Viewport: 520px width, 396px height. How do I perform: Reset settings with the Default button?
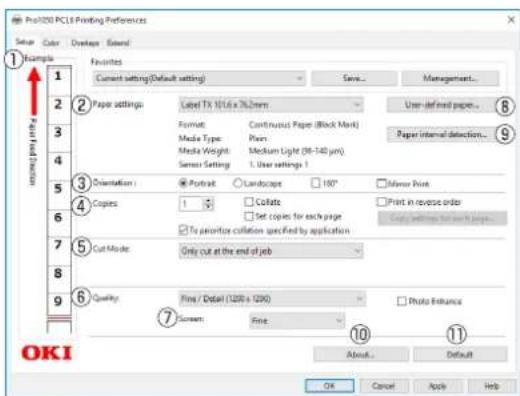coord(460,354)
